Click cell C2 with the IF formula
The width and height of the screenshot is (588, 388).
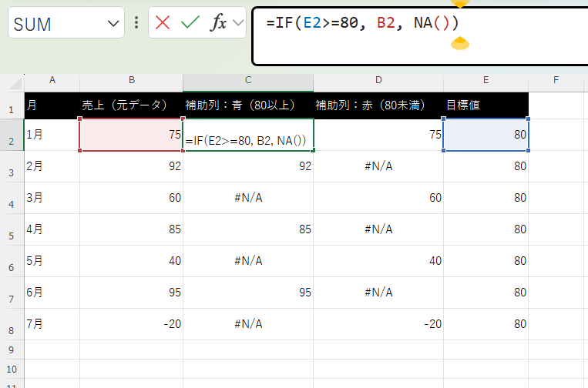[x=248, y=135]
